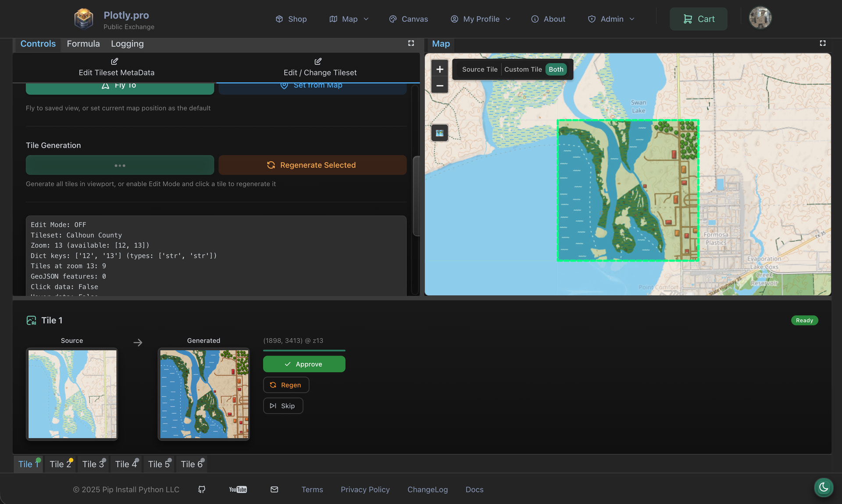This screenshot has height=504, width=842.
Task: Toggle dark mode moon icon
Action: pyautogui.click(x=823, y=487)
